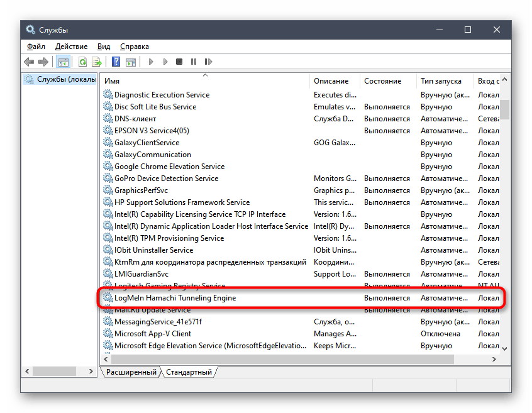Click the second greyed play icon
Viewport: 532px width, 413px height.
click(x=165, y=62)
